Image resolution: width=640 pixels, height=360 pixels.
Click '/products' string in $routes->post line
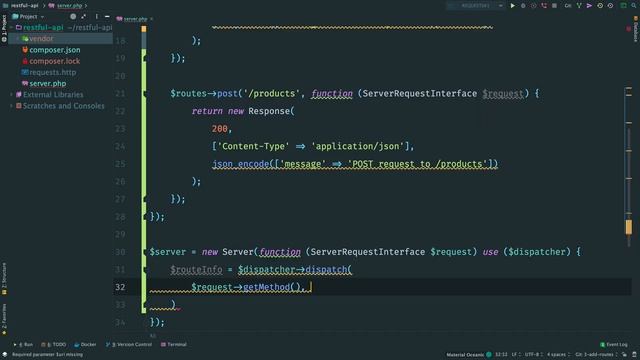(x=271, y=94)
